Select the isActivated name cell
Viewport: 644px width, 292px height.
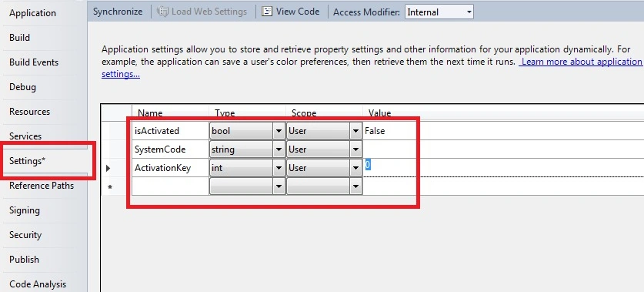click(170, 131)
